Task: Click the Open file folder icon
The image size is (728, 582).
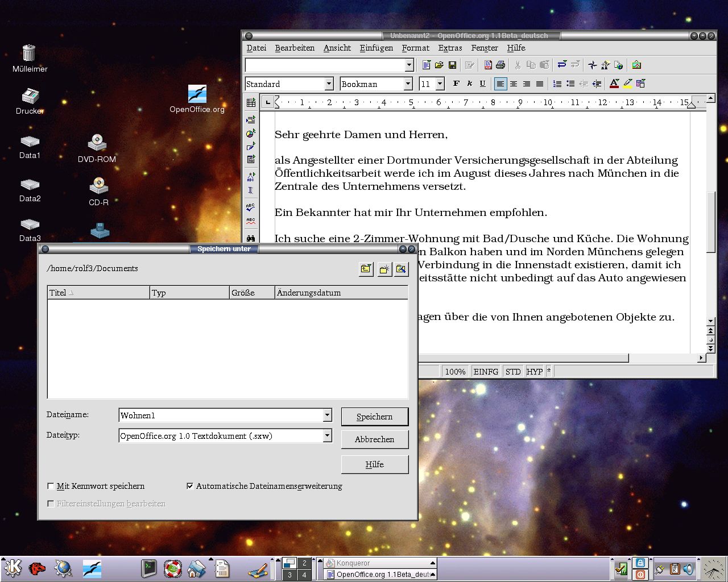Action: coord(439,65)
